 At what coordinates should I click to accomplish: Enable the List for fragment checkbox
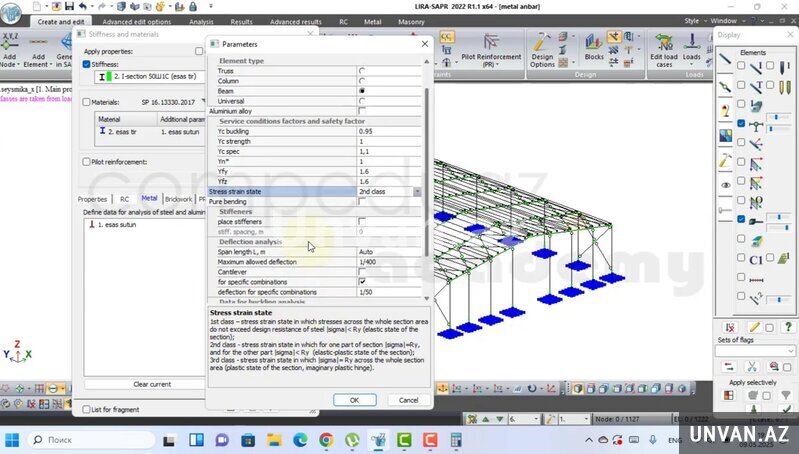click(86, 409)
